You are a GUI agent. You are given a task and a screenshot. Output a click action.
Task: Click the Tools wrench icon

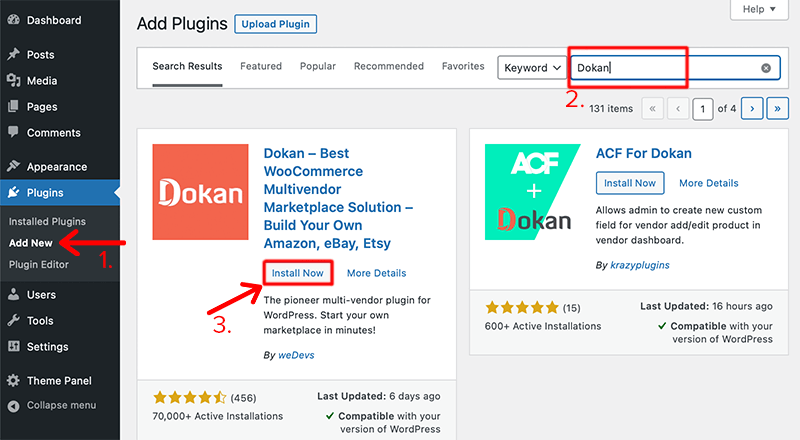(x=13, y=321)
